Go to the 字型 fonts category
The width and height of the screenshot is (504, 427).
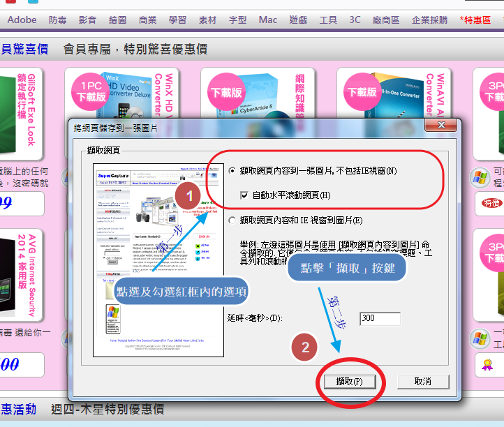[x=237, y=20]
